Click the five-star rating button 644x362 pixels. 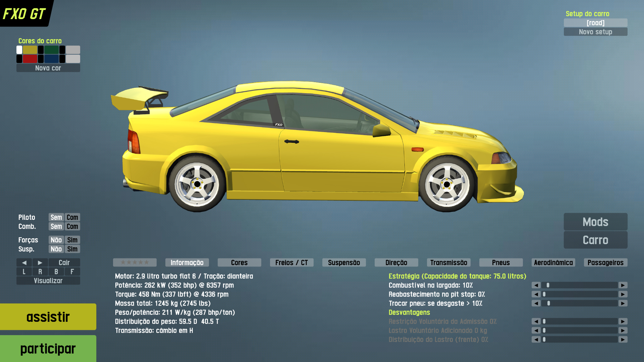(x=135, y=262)
